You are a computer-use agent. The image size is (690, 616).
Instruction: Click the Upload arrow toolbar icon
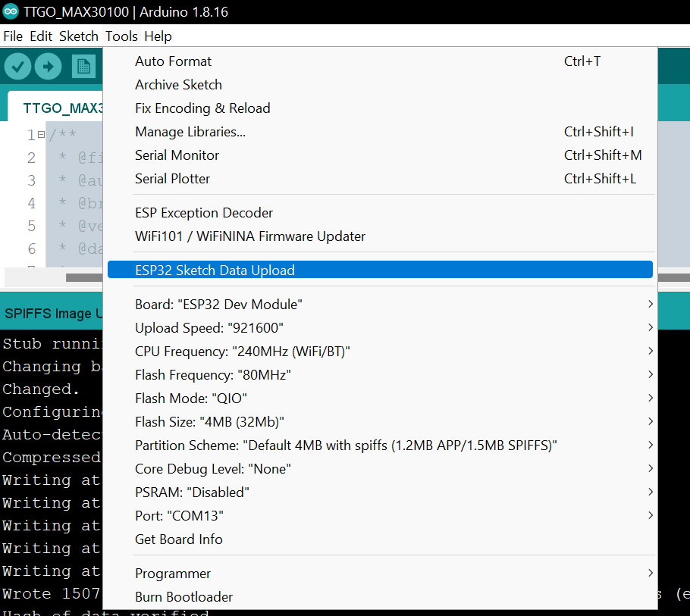click(49, 67)
